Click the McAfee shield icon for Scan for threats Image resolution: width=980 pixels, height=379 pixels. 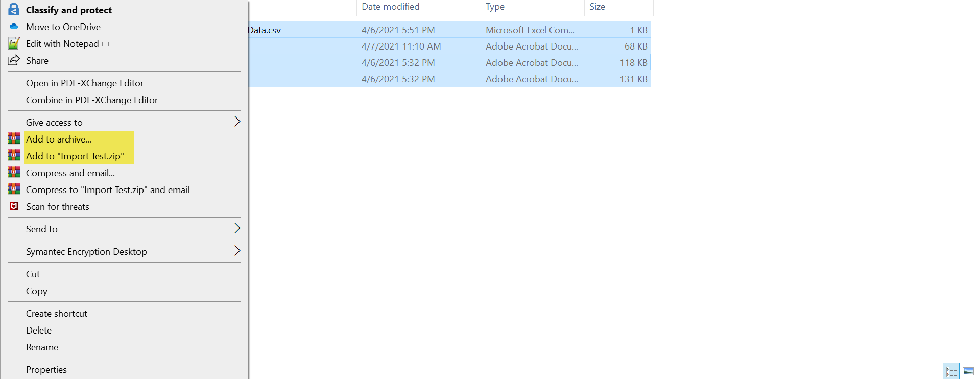[x=14, y=206]
